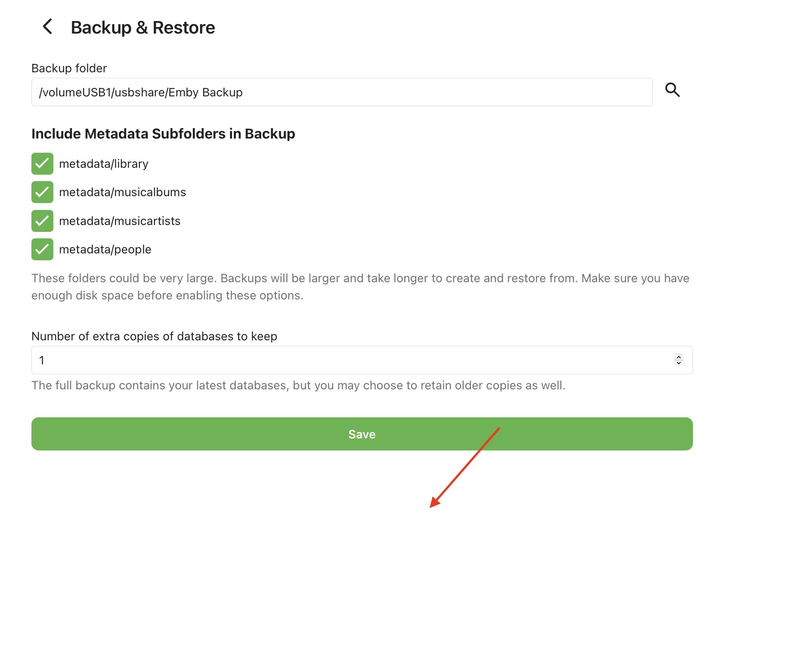
Task: Click the Backup & Restore page title
Action: coord(143,28)
